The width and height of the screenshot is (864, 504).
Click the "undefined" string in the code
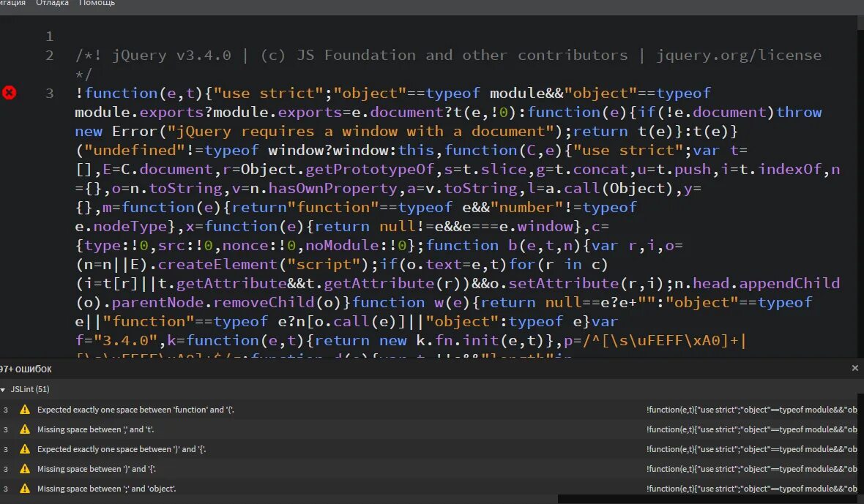(135, 150)
